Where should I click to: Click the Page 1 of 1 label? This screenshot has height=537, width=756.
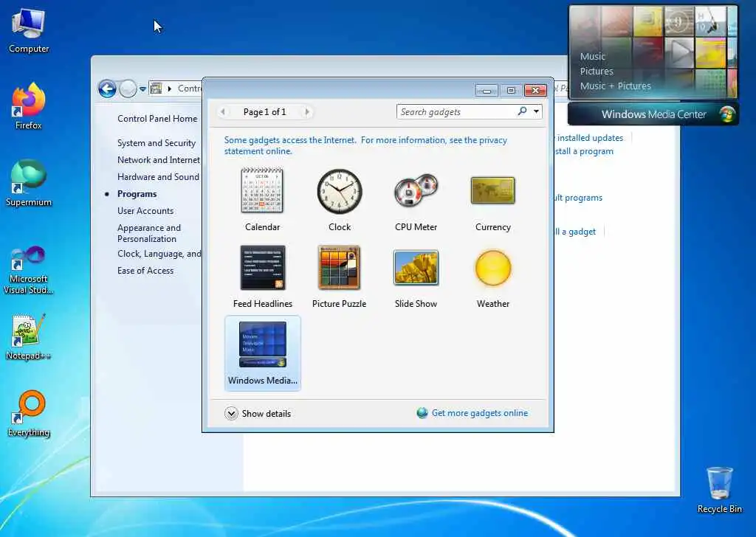pos(264,111)
